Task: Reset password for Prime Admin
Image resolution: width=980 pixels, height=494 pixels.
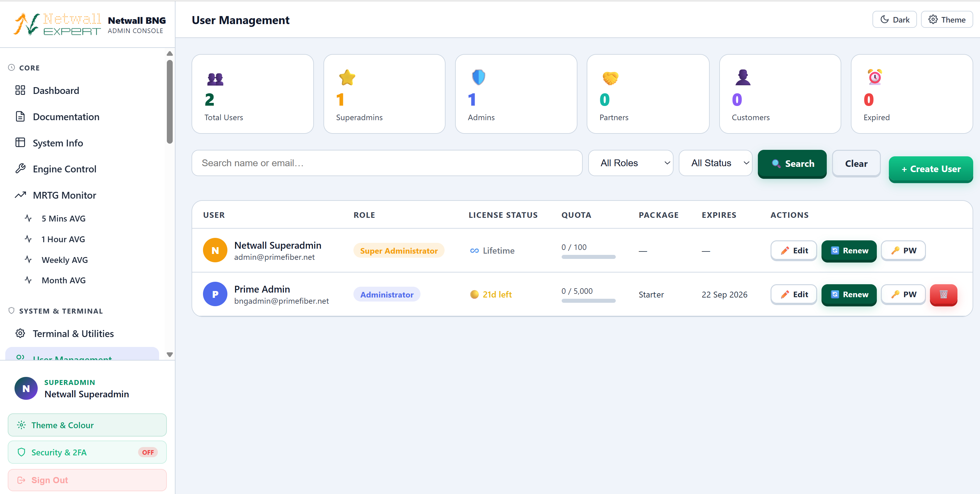Action: point(903,294)
